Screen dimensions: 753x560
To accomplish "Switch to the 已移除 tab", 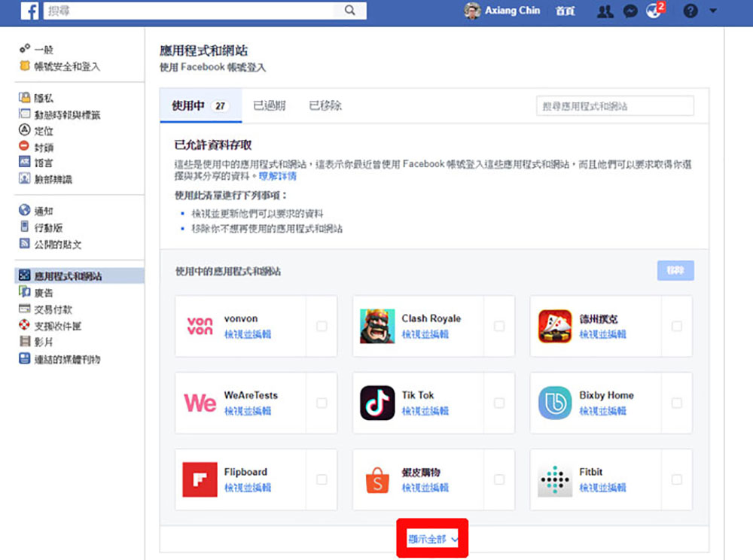I will coord(325,105).
